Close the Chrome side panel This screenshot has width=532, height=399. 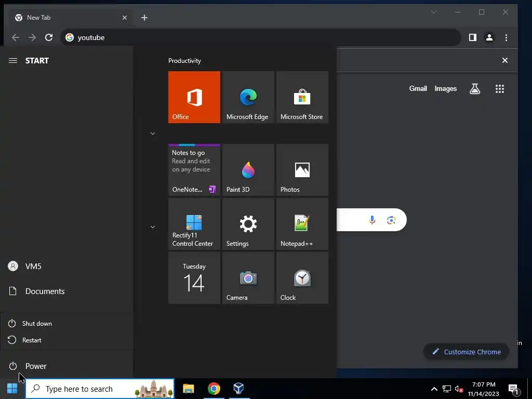click(x=505, y=60)
